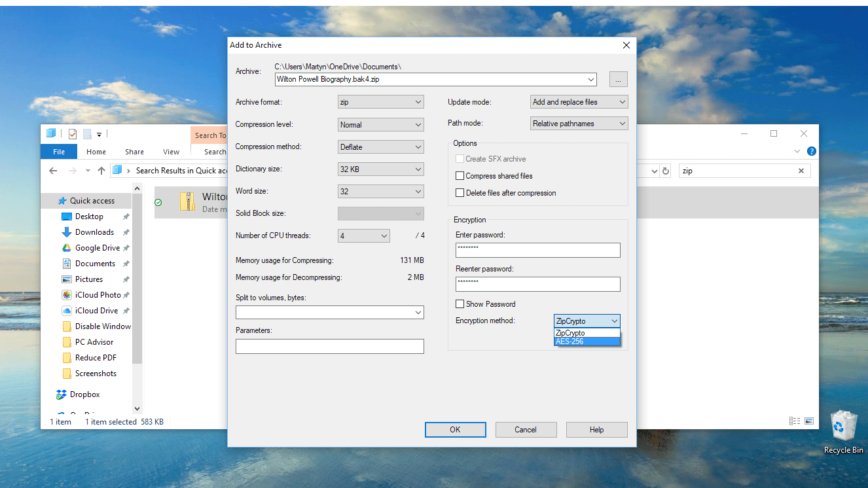Viewport: 868px width, 488px height.
Task: Select the Google Drive sidebar icon
Action: tap(66, 248)
